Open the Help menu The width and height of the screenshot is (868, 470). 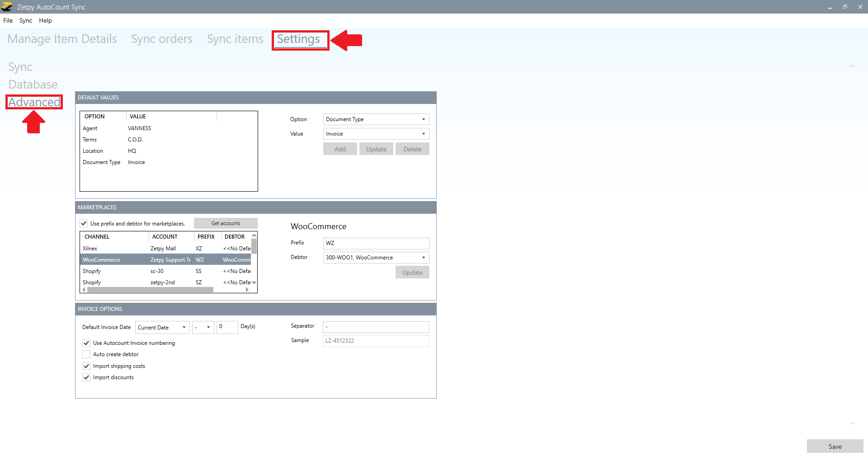pos(45,20)
